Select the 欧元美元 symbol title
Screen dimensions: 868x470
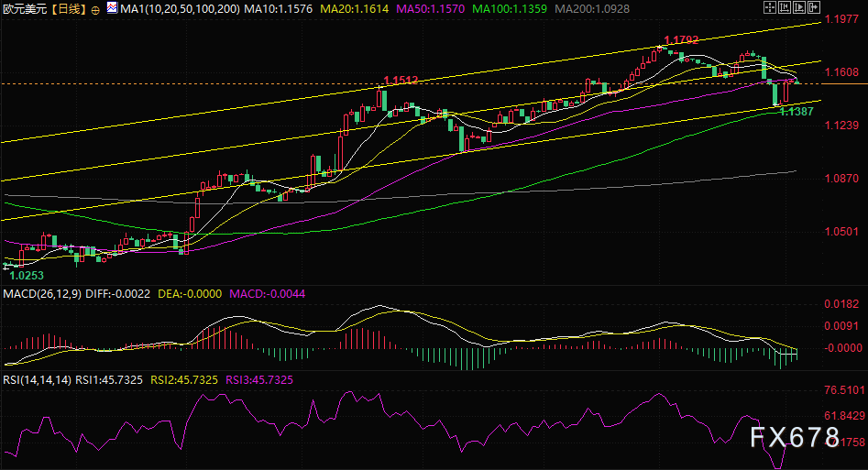pyautogui.click(x=25, y=9)
